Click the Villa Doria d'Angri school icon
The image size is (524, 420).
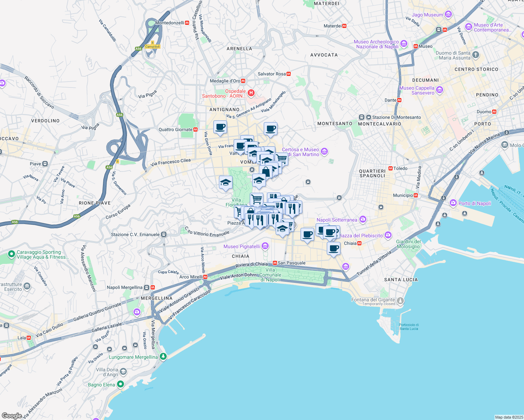pyautogui.click(x=123, y=372)
